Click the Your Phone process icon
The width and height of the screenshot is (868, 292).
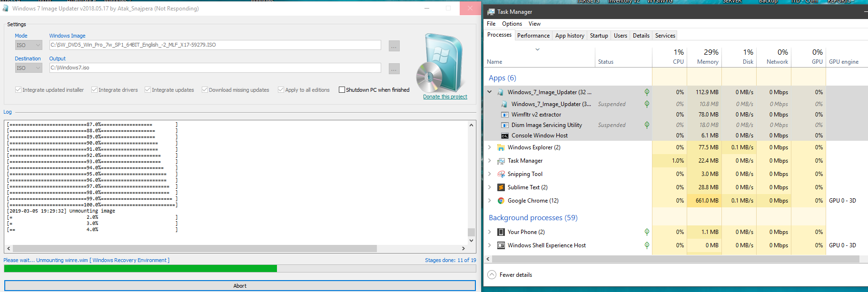[x=501, y=232]
